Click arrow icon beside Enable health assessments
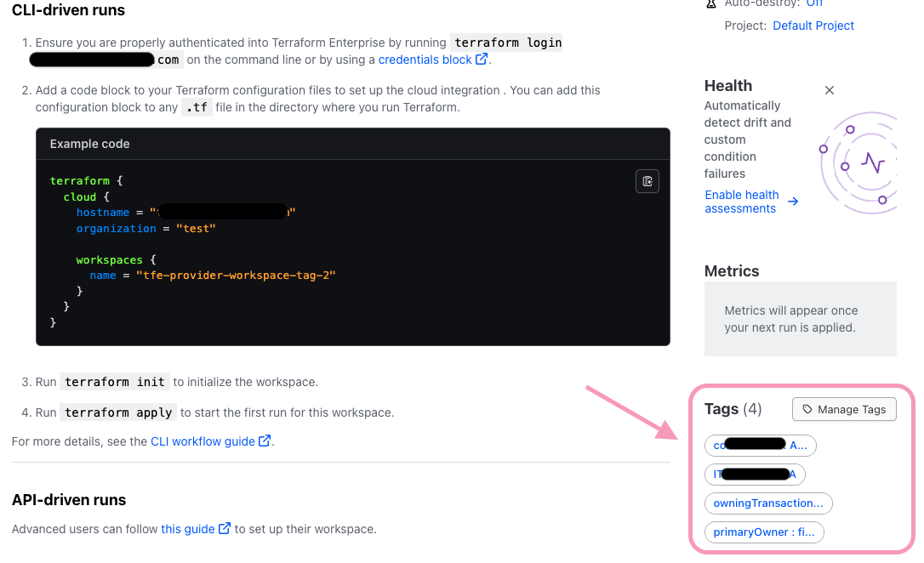924x563 pixels. click(793, 202)
